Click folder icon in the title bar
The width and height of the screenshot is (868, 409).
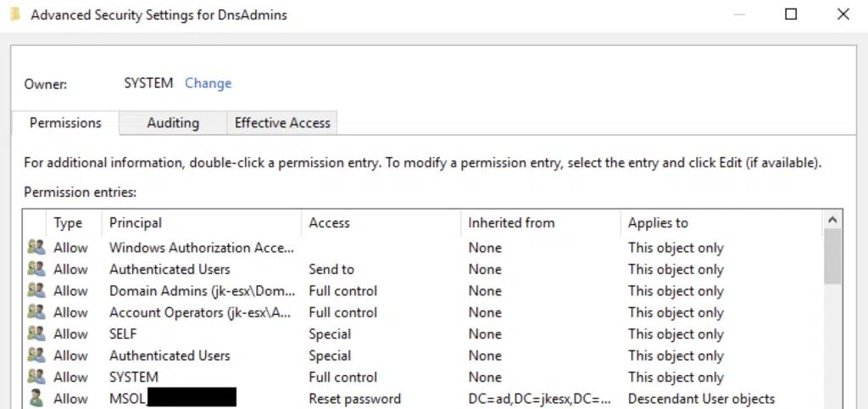pyautogui.click(x=14, y=14)
